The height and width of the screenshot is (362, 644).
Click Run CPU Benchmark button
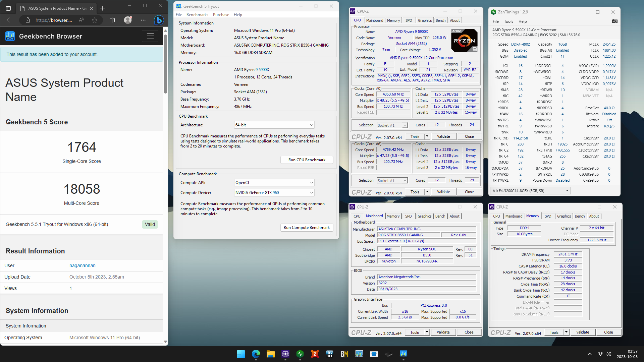click(307, 160)
